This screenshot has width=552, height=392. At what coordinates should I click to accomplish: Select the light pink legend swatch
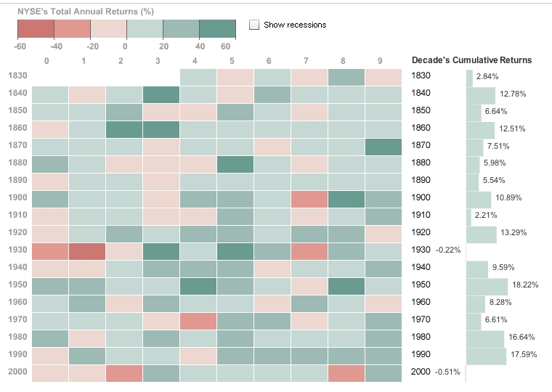(108, 28)
